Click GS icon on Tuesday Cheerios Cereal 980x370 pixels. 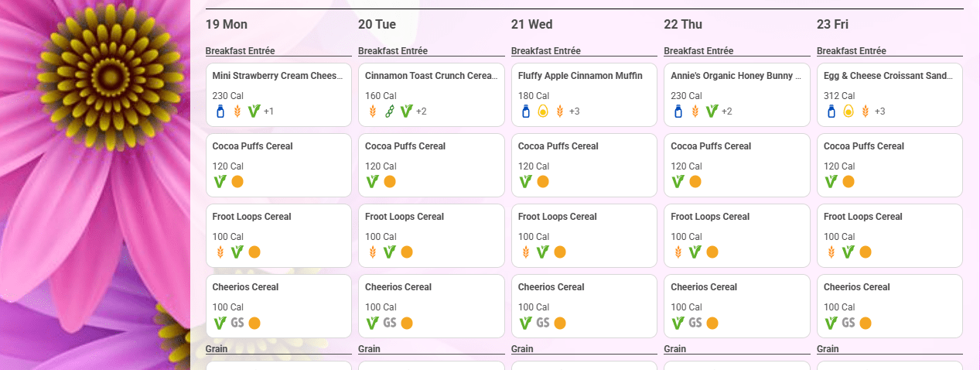(390, 323)
